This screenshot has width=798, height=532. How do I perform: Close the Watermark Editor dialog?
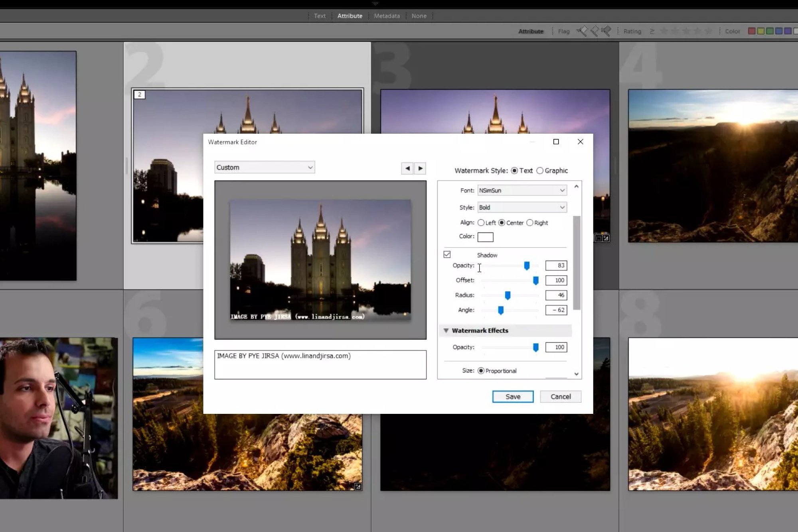click(581, 142)
